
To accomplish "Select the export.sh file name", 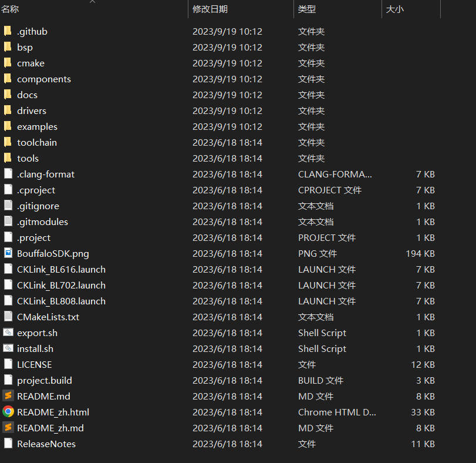I will (37, 333).
